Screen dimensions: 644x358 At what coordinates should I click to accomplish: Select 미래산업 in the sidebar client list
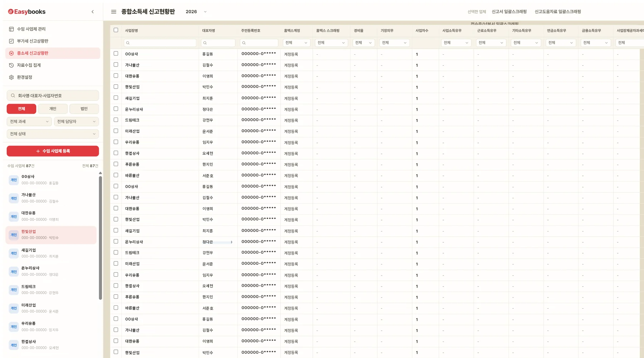point(51,308)
